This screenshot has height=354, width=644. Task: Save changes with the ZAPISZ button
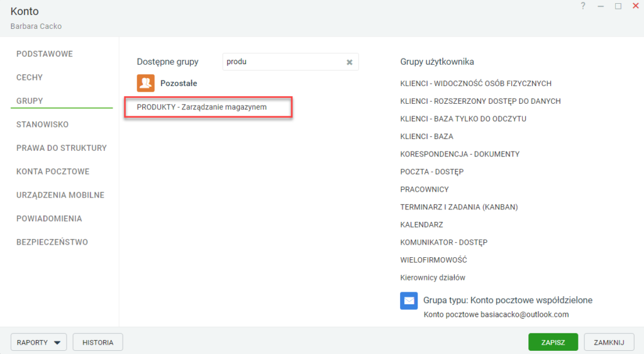point(553,342)
